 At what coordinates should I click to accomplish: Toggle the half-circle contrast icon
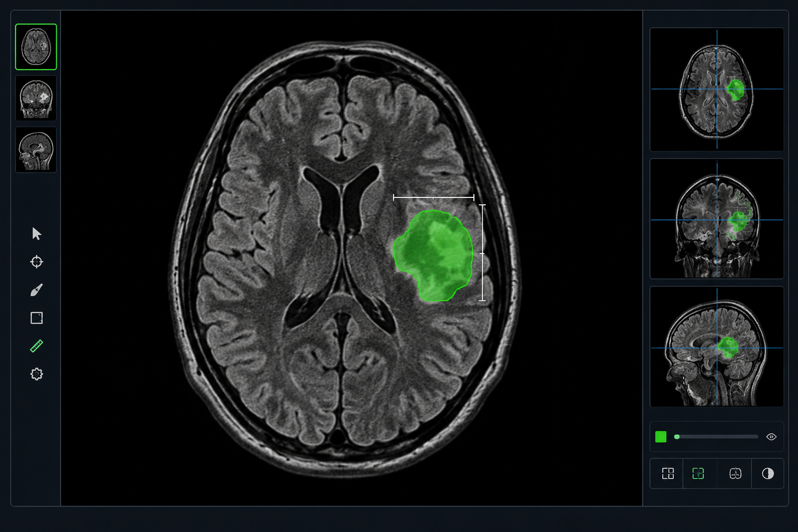coord(768,473)
